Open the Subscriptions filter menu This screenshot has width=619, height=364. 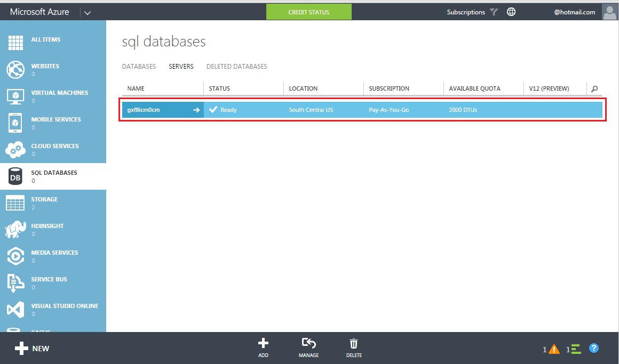pos(494,12)
